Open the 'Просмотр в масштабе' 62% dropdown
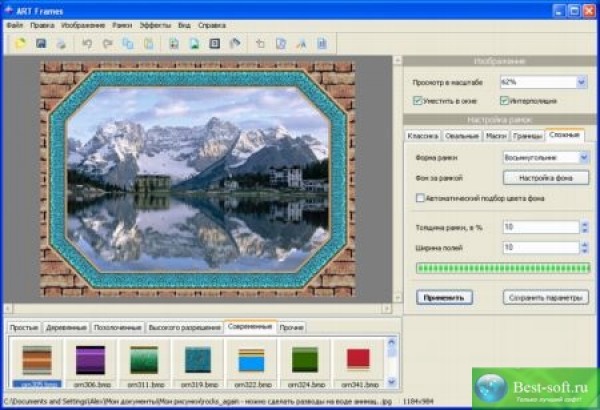This screenshot has height=410, width=600. pos(582,82)
